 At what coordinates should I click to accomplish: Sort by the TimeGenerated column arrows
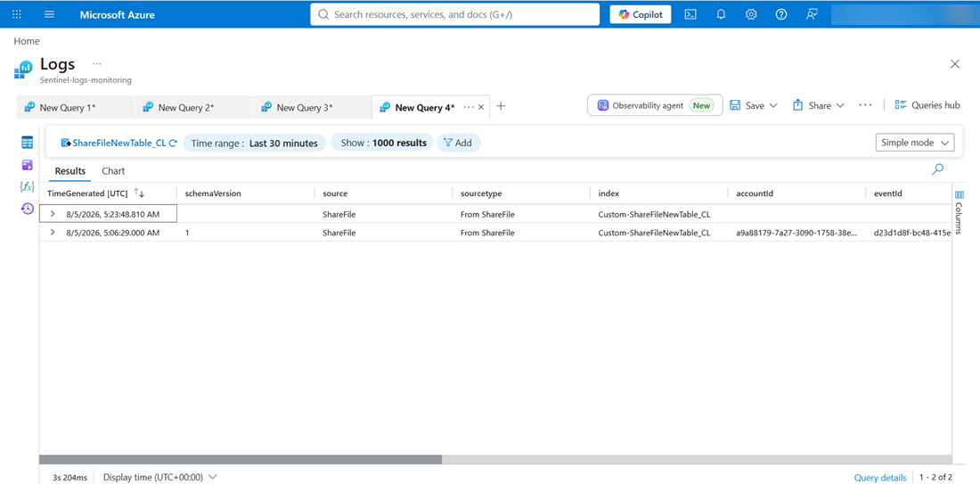[139, 193]
